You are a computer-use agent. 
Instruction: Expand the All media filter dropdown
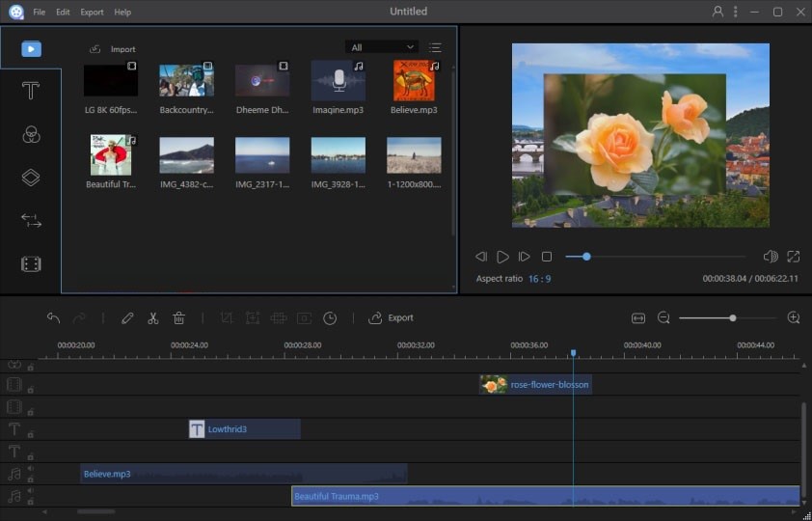[x=382, y=47]
